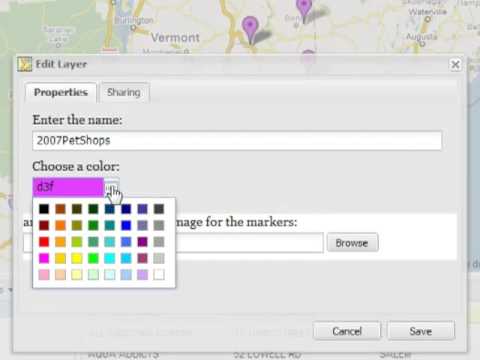Image resolution: width=480 pixels, height=360 pixels.
Task: Pick the yellow-green swatch in the red row
Action: click(77, 242)
